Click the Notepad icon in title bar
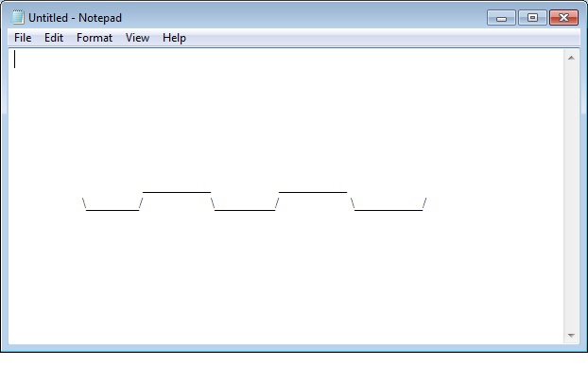 coord(18,17)
